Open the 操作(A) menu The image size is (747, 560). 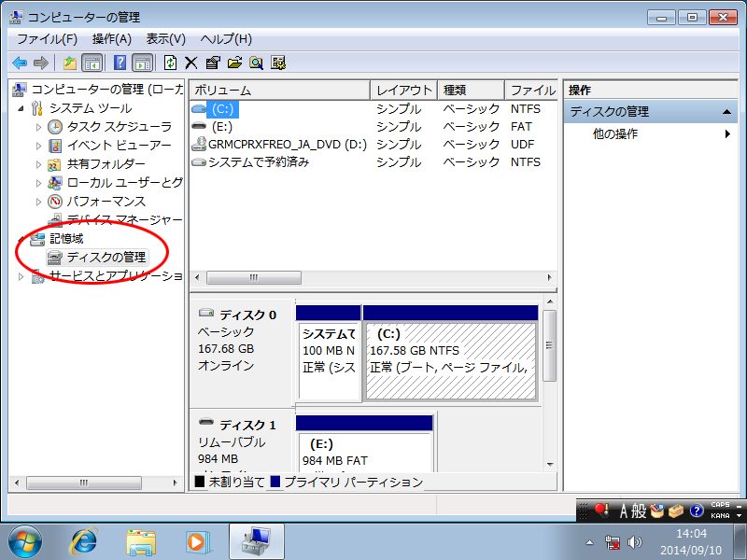(x=111, y=39)
